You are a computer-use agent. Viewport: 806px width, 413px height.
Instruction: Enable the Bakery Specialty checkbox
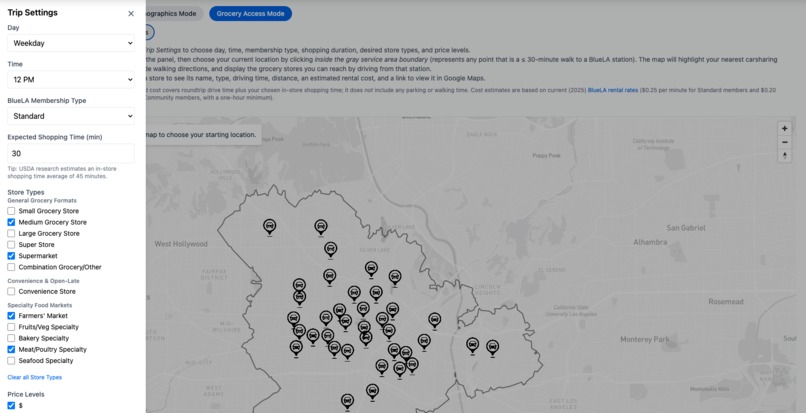[11, 338]
